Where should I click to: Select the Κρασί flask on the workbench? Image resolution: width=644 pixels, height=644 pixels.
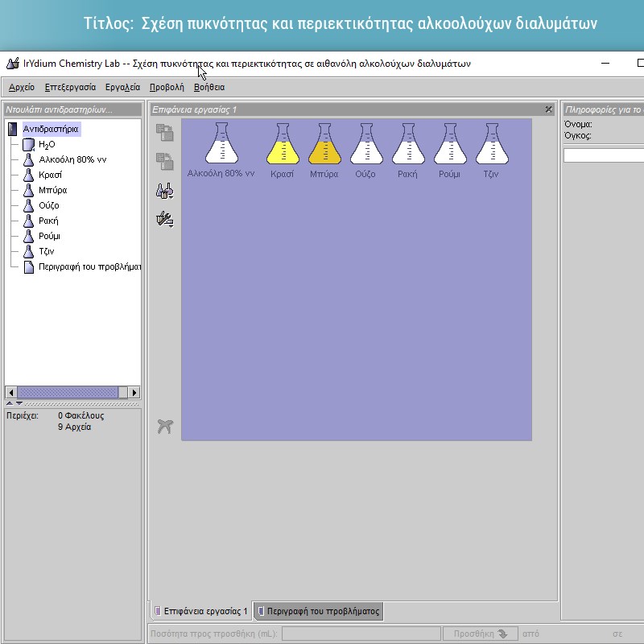[x=283, y=143]
